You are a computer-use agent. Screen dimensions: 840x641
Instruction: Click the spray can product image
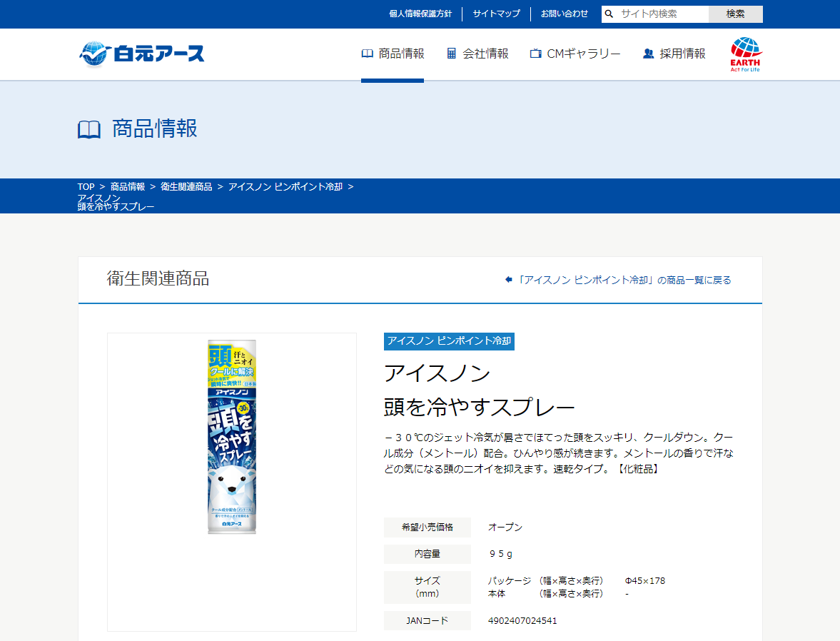232,437
